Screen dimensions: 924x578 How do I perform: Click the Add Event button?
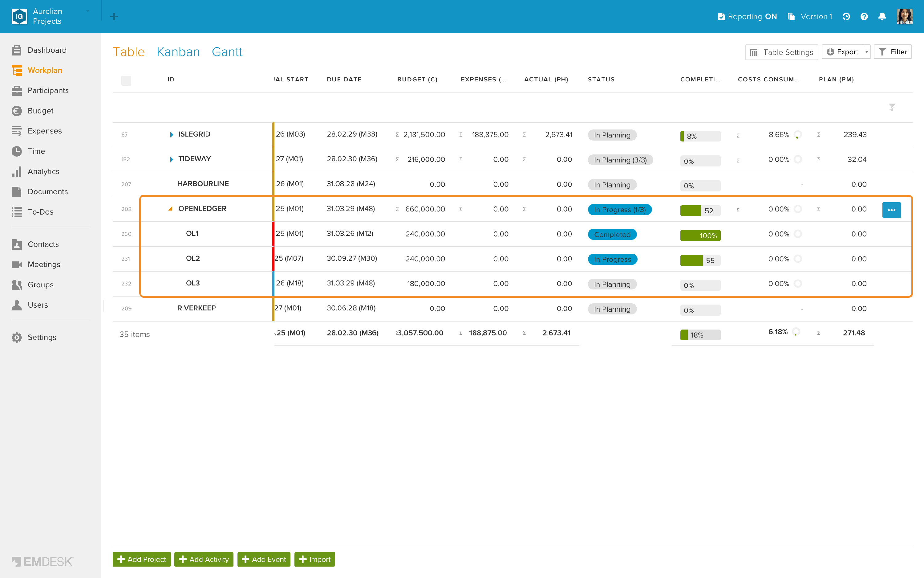264,559
